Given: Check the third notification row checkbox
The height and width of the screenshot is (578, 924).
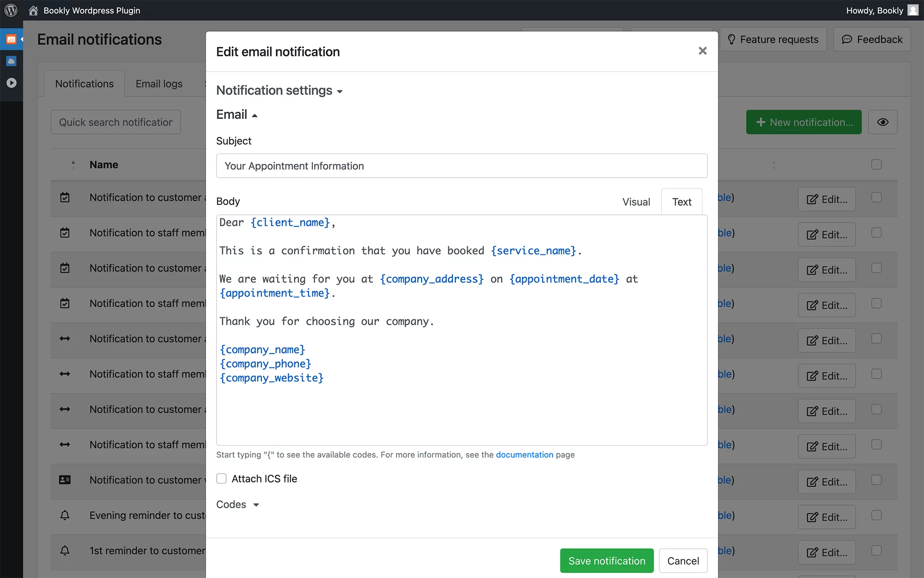Looking at the screenshot, I should [x=876, y=268].
